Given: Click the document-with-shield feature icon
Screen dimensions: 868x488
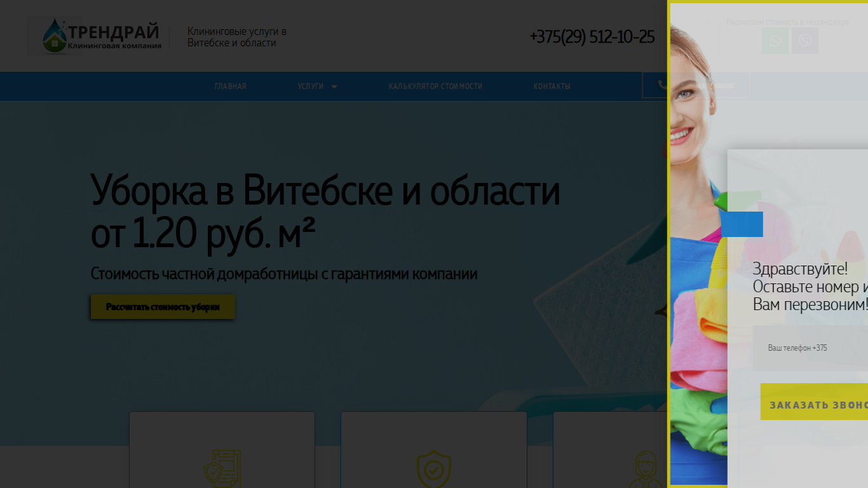Looking at the screenshot, I should (x=222, y=469).
